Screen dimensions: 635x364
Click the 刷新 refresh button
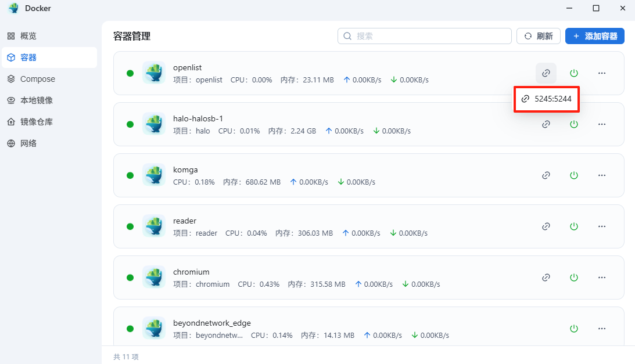tap(538, 36)
